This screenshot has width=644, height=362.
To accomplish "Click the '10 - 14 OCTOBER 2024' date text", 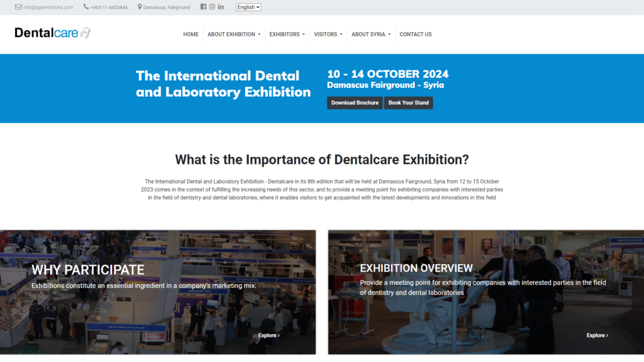I will tap(387, 74).
